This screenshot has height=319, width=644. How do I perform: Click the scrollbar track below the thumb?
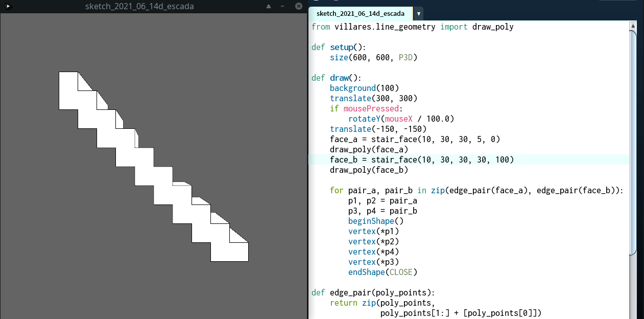[633, 286]
